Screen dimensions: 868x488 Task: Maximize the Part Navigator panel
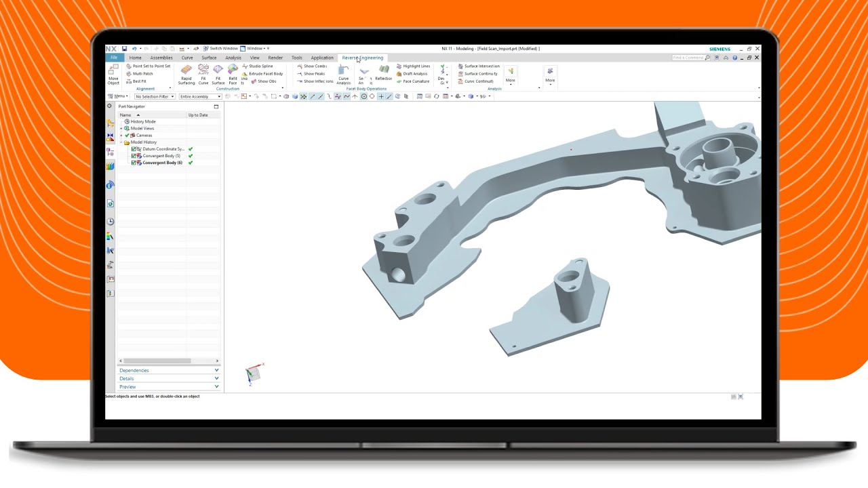tap(216, 106)
